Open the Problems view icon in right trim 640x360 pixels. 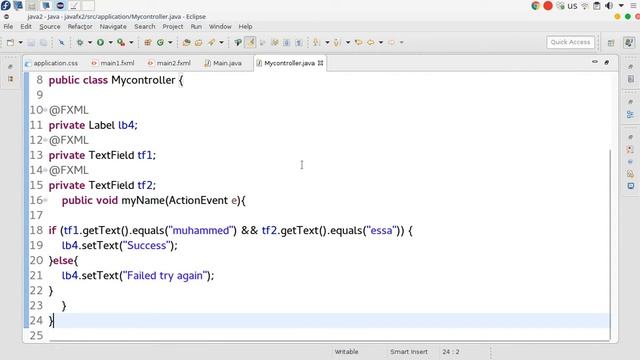click(x=631, y=150)
